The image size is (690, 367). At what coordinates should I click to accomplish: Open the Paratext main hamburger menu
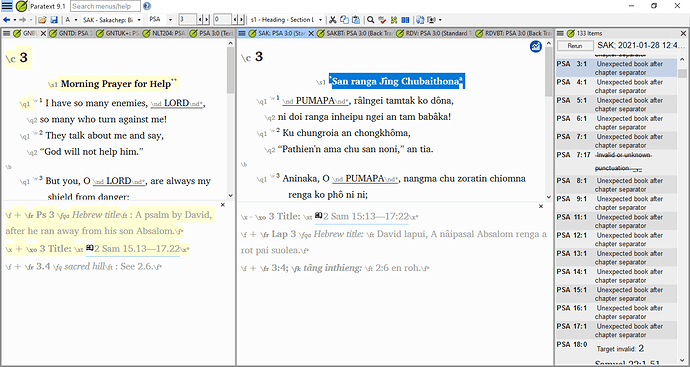coord(7,6)
